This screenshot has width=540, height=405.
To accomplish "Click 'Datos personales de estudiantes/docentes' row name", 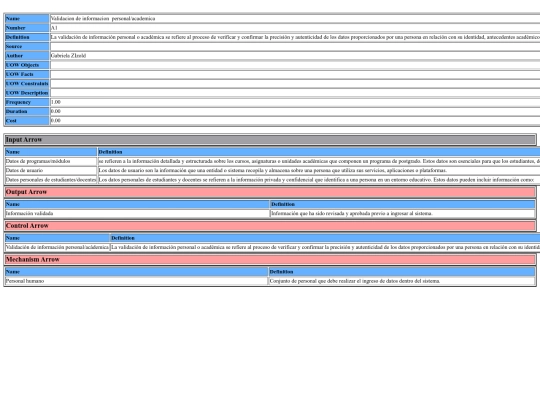I will 51,180.
